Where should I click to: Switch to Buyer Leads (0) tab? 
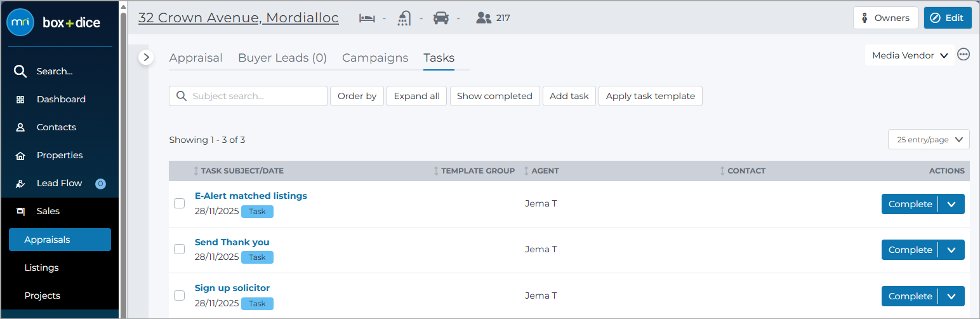point(282,58)
